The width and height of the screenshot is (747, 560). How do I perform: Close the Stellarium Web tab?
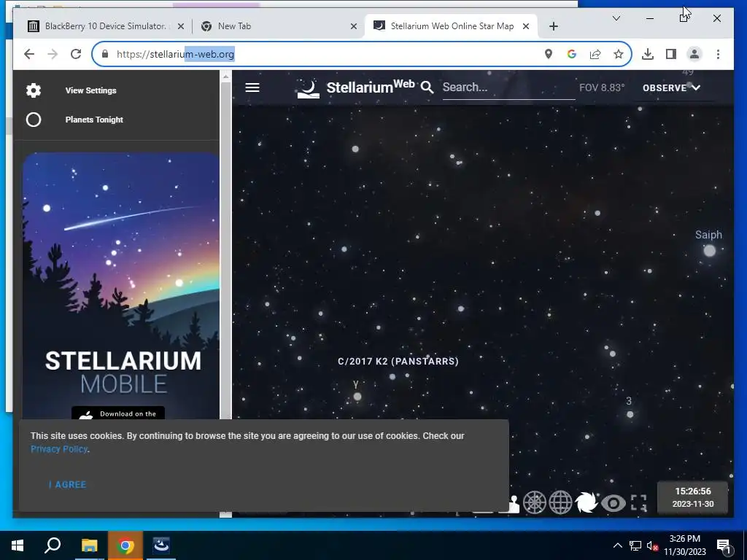(526, 26)
